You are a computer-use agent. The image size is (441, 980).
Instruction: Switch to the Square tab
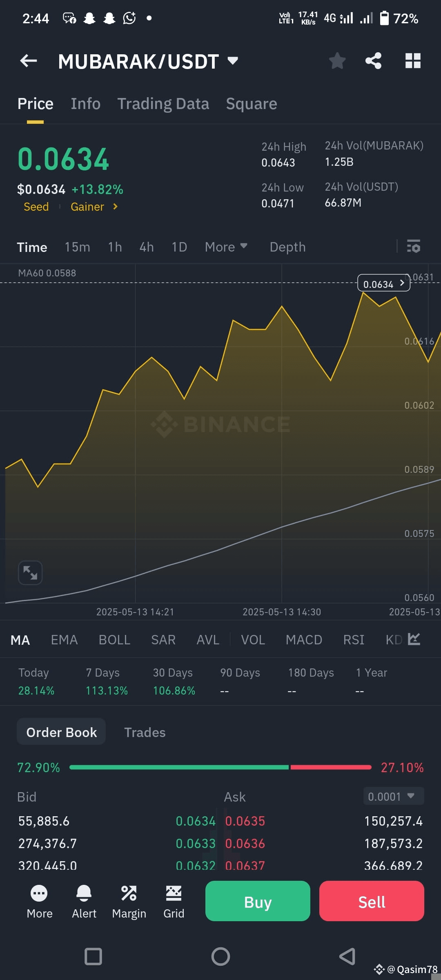click(252, 104)
